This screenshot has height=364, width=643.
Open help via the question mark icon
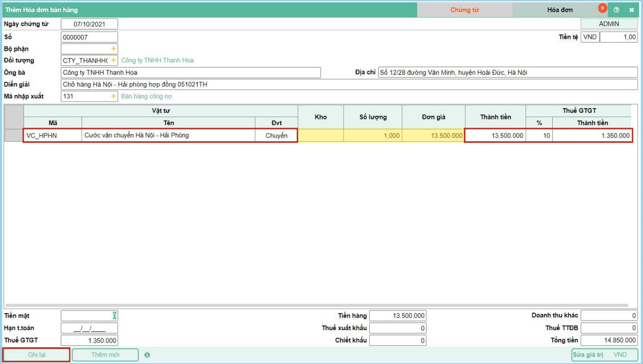[x=616, y=10]
